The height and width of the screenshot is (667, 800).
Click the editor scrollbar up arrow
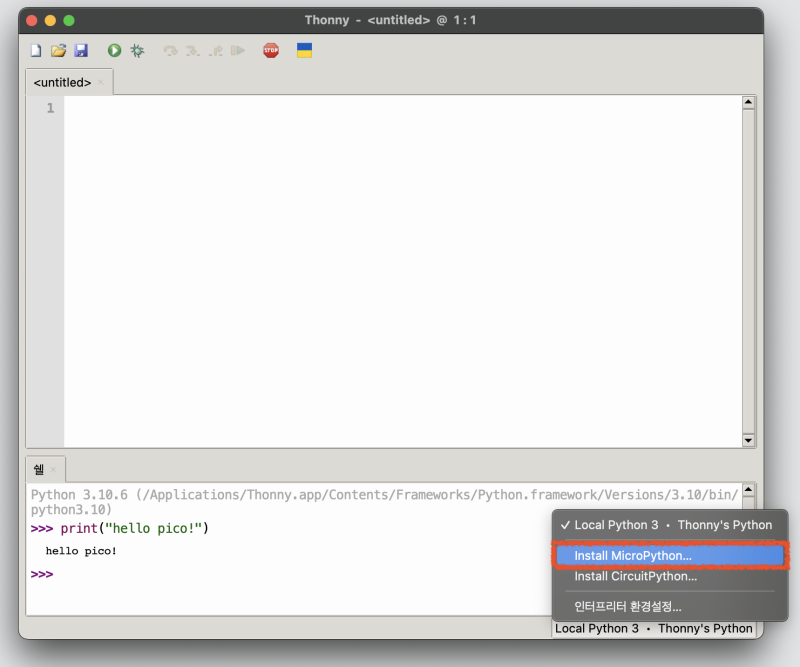(748, 102)
